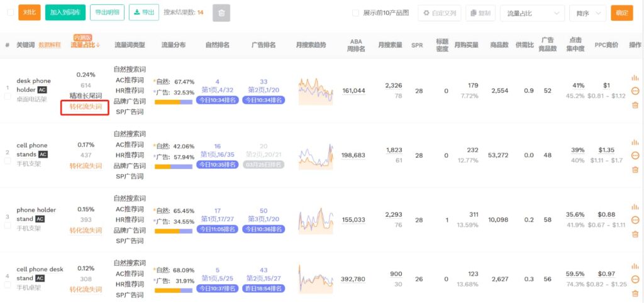Image resolution: width=644 pixels, height=303 pixels.
Task: Click the 03月25日排名 gray badge for cell phone stands
Action: click(x=264, y=165)
